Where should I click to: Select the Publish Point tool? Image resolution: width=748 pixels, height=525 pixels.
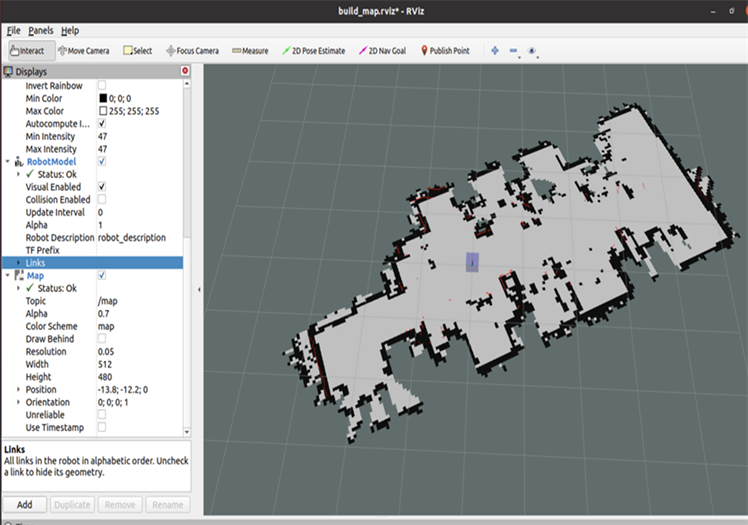pos(444,50)
